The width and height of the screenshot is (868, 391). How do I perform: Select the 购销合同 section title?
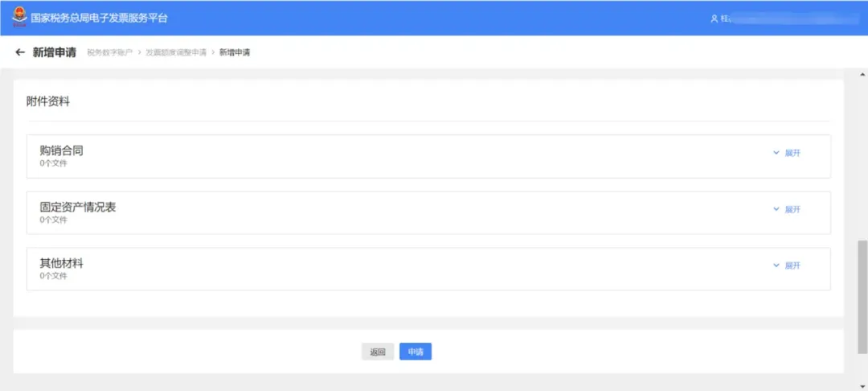click(x=61, y=150)
